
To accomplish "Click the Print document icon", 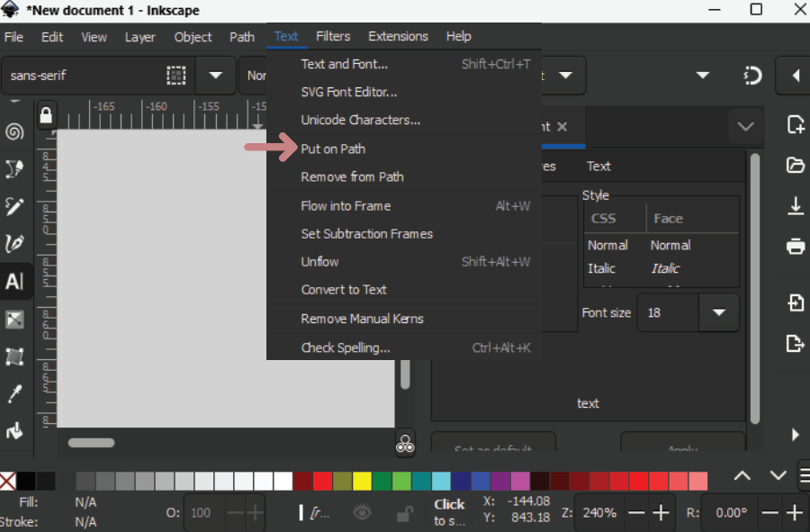I will point(795,246).
